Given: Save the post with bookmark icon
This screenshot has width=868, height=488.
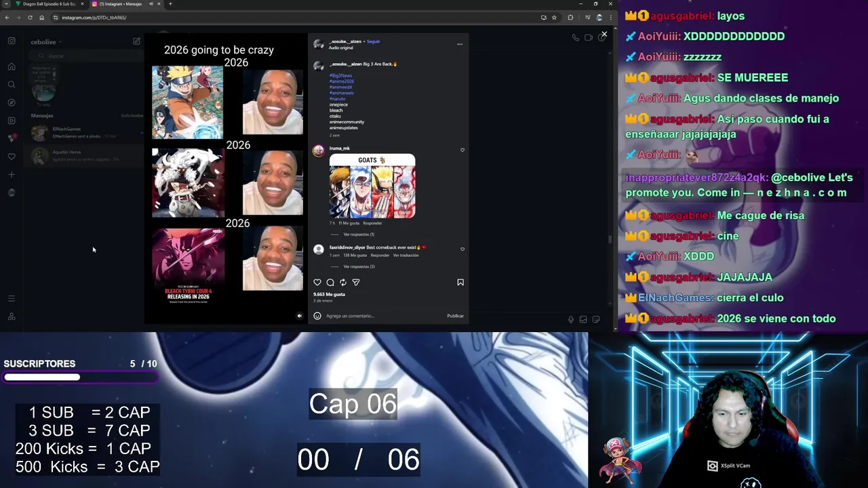Looking at the screenshot, I should (460, 282).
